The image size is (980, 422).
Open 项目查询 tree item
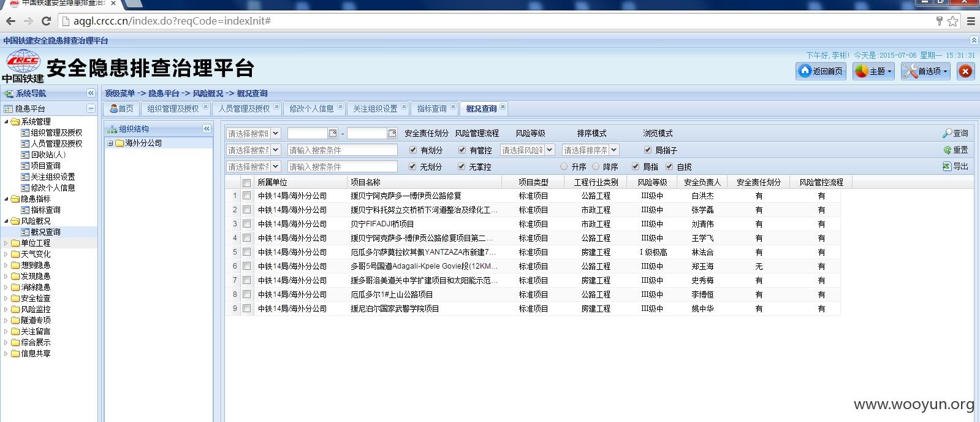45,166
